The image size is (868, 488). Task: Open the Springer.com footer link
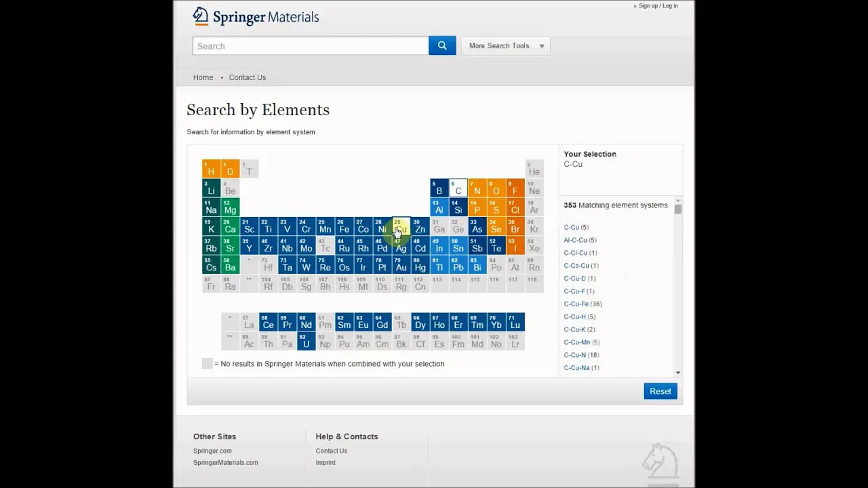pyautogui.click(x=212, y=451)
